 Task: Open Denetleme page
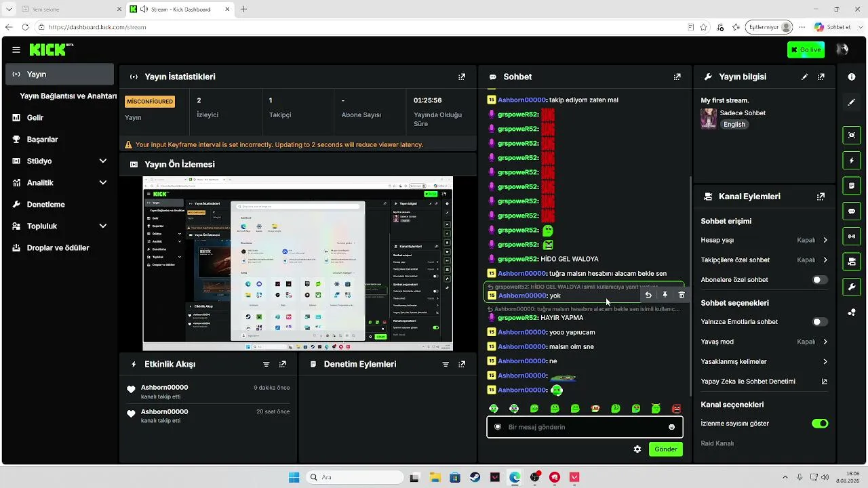(x=60, y=204)
